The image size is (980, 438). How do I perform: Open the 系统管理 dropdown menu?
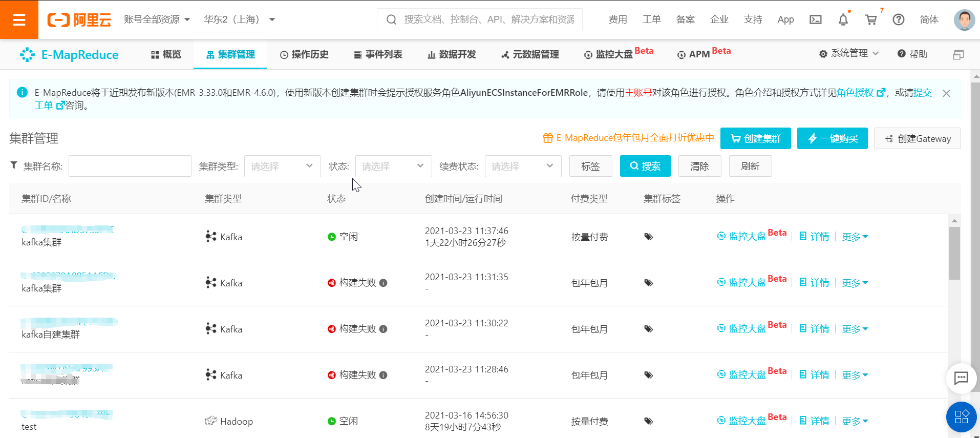pos(849,53)
